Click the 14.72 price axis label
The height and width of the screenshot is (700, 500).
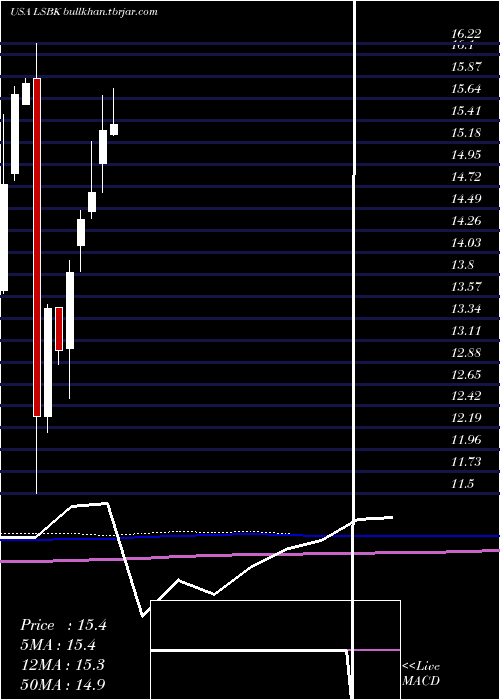coord(466,177)
